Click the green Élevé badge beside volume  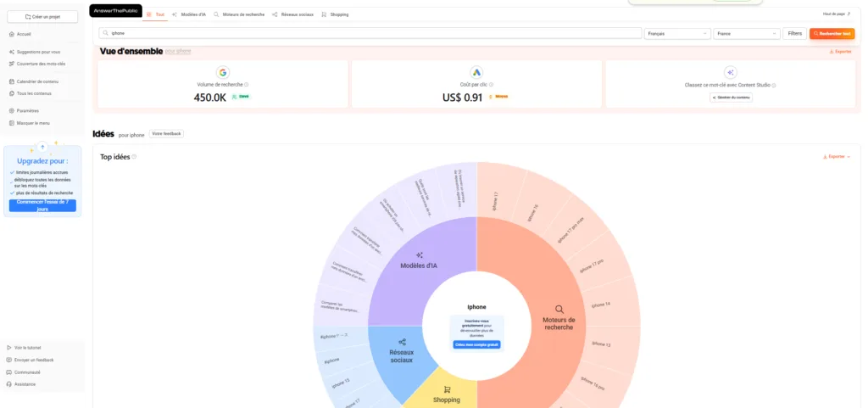pyautogui.click(x=242, y=97)
